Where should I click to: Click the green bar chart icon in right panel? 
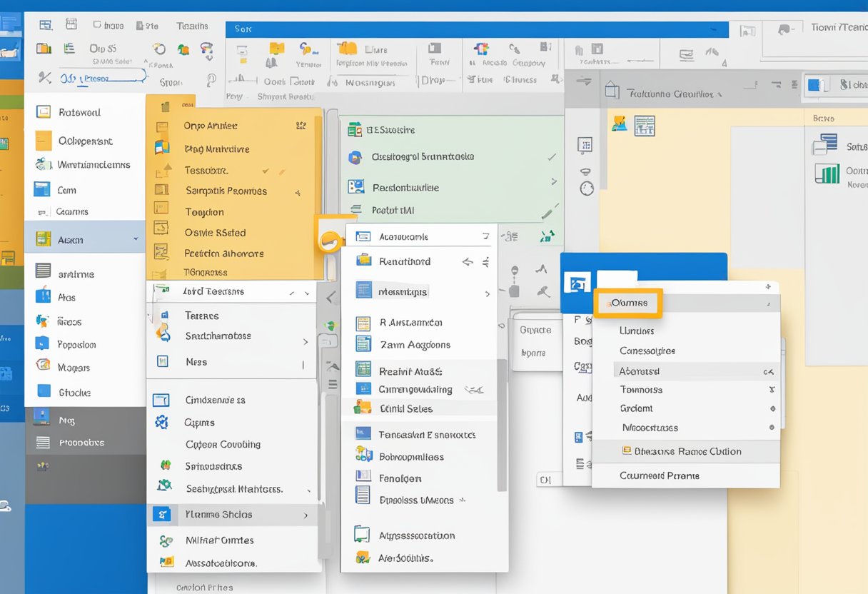point(827,173)
